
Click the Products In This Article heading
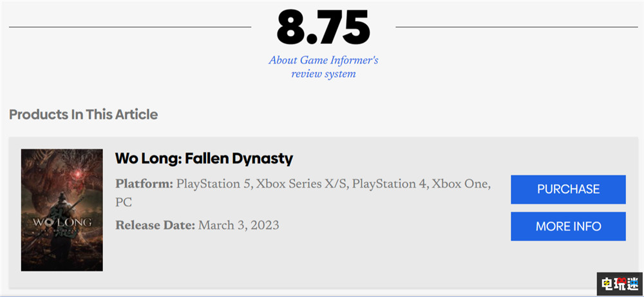click(83, 115)
